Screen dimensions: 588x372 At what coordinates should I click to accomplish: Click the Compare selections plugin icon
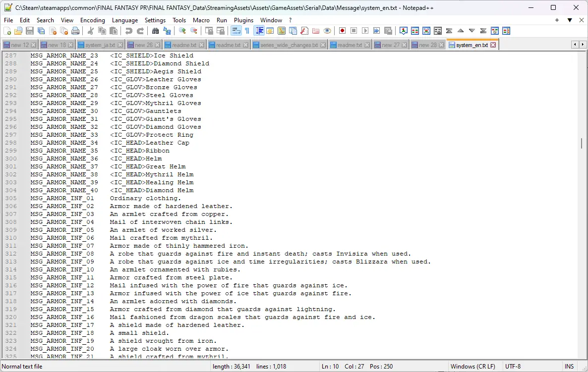[x=426, y=31]
